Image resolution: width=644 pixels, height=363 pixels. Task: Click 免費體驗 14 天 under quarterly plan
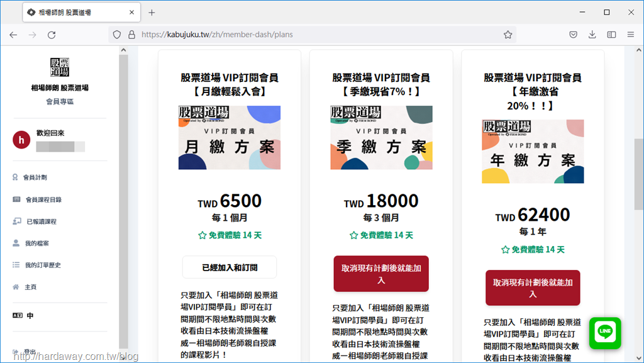381,235
